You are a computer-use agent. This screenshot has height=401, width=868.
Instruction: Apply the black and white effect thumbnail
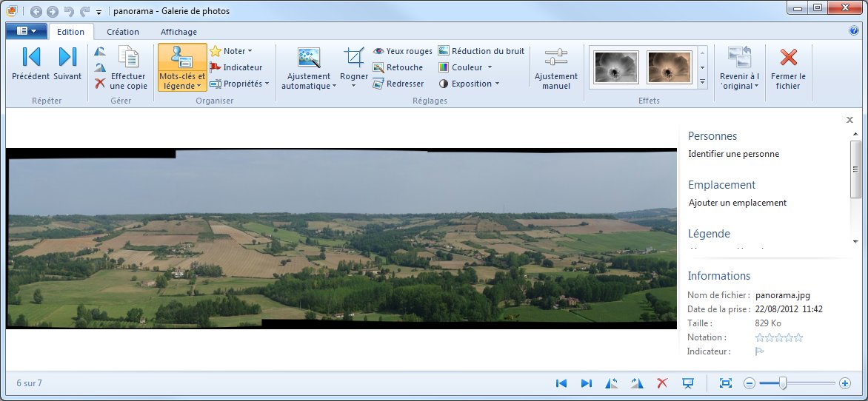point(616,67)
